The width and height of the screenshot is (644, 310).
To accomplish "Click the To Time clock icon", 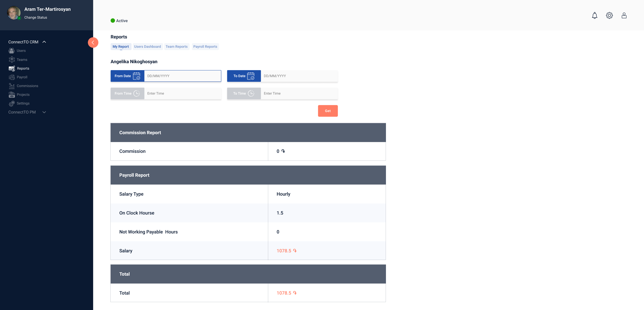I will click(x=251, y=93).
